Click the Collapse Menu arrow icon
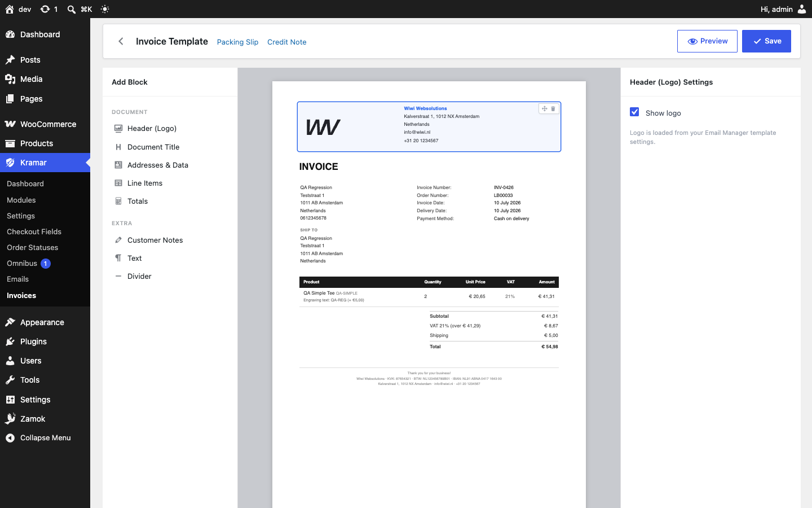The height and width of the screenshot is (508, 812). click(x=10, y=438)
